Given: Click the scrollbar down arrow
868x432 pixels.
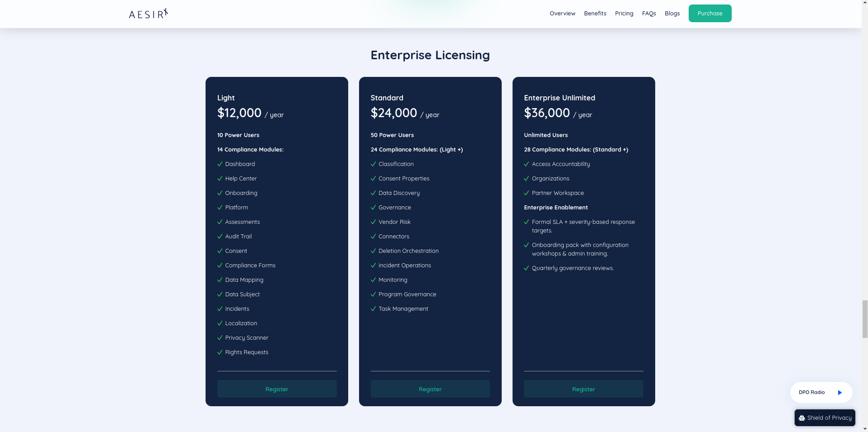Looking at the screenshot, I should click(x=864, y=428).
